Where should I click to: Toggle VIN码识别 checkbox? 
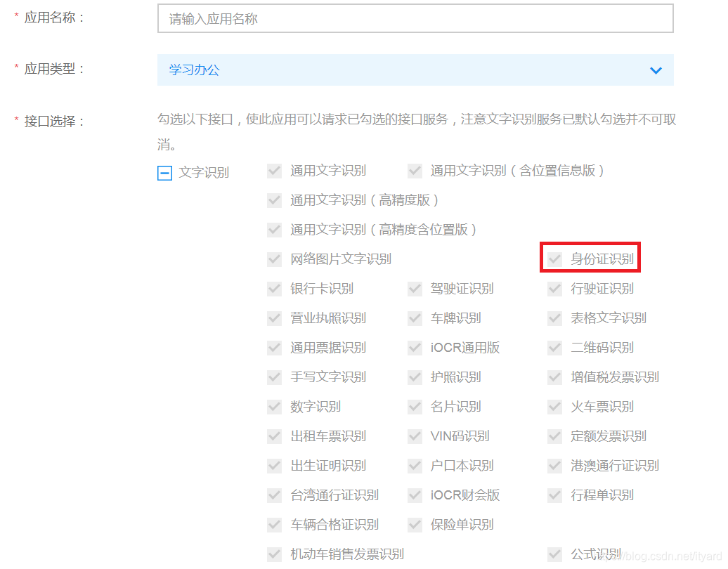[x=415, y=436]
